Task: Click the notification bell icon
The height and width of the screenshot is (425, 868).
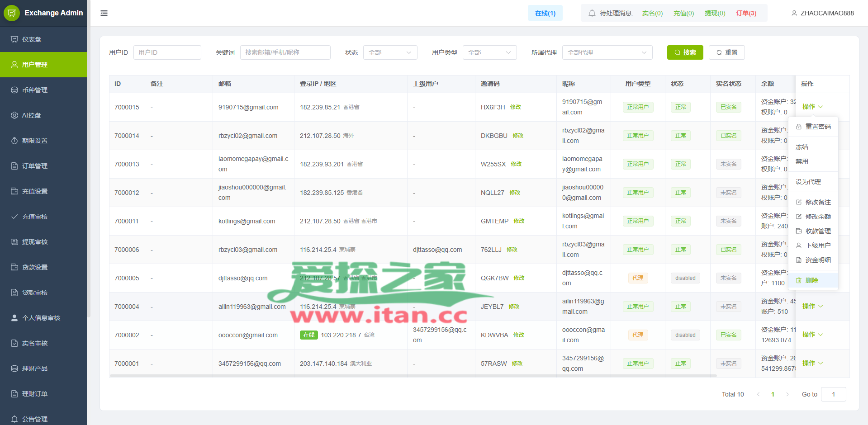Action: click(x=592, y=13)
